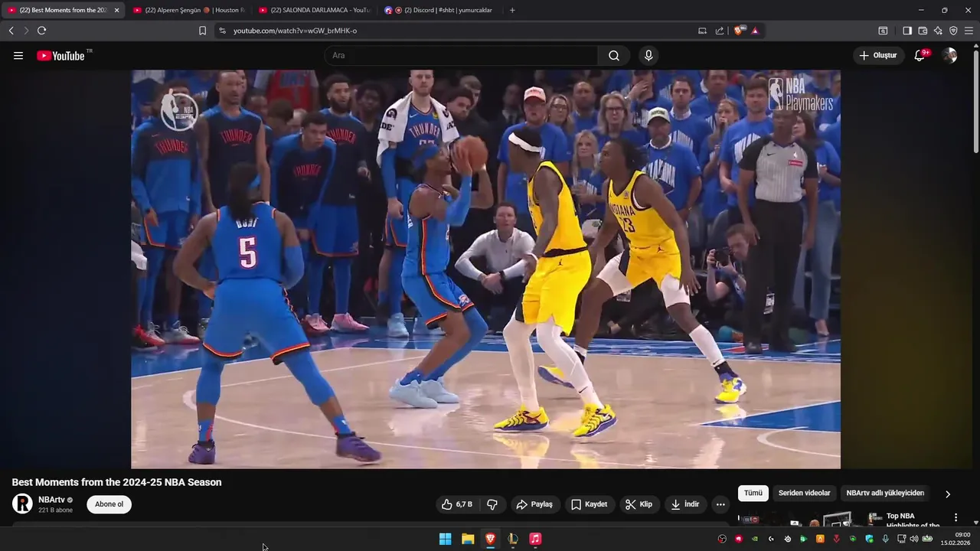Screen dimensions: 980x551
Task: Click microphone tray icon
Action: 885,539
